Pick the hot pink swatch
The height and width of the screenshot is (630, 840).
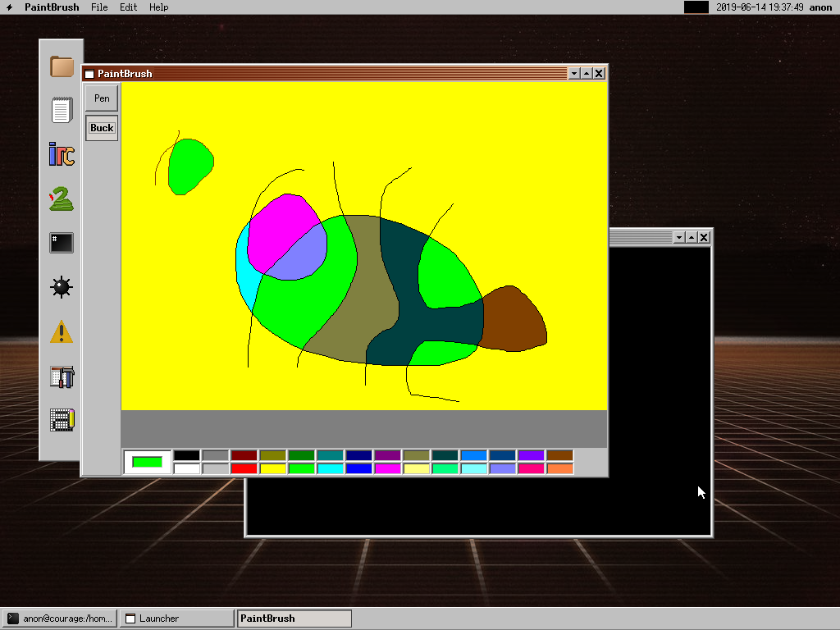(x=532, y=468)
